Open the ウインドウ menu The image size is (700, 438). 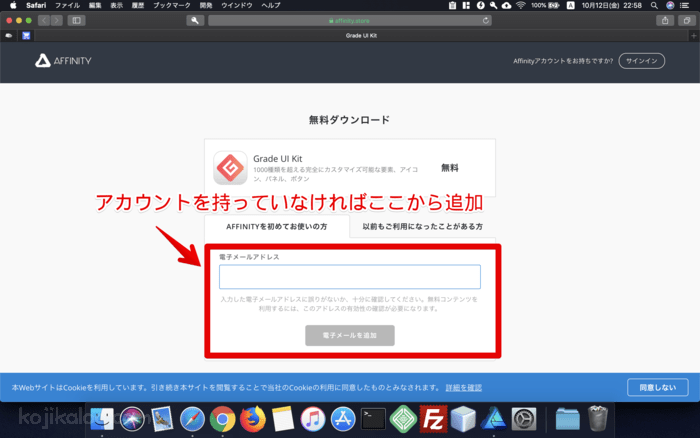pos(237,5)
